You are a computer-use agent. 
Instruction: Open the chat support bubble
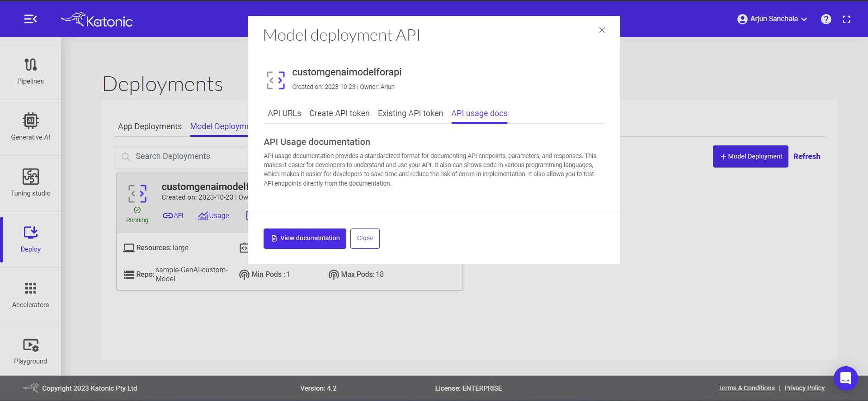pyautogui.click(x=845, y=378)
